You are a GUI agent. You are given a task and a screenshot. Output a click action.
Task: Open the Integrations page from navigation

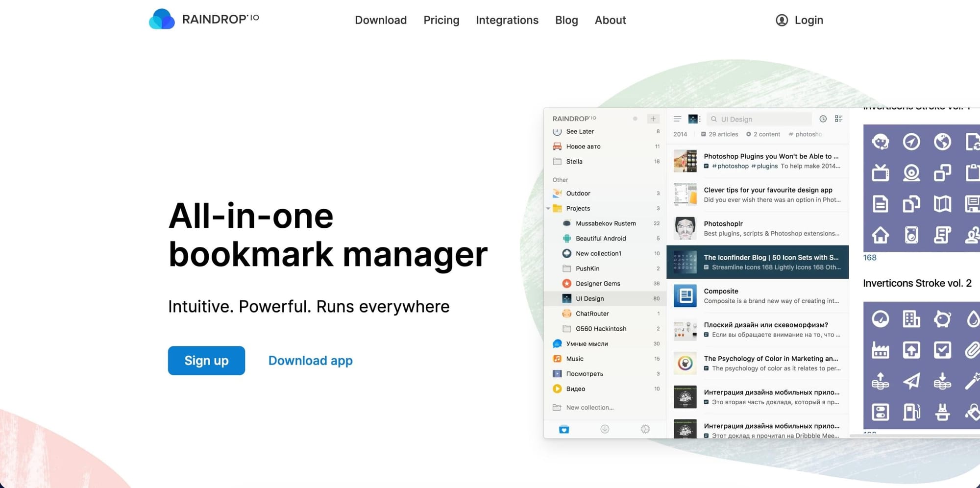[x=507, y=20]
